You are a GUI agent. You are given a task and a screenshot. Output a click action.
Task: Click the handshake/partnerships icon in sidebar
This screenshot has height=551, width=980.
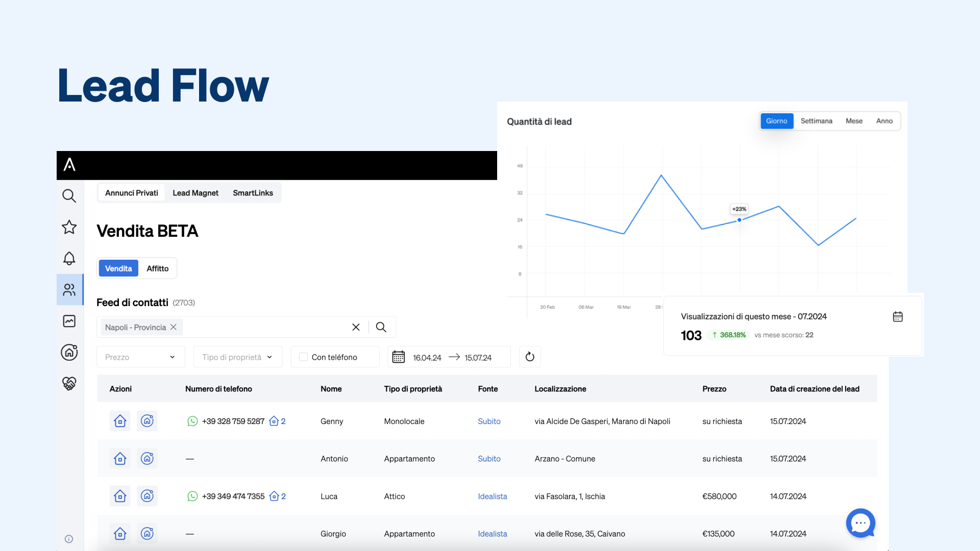[69, 384]
